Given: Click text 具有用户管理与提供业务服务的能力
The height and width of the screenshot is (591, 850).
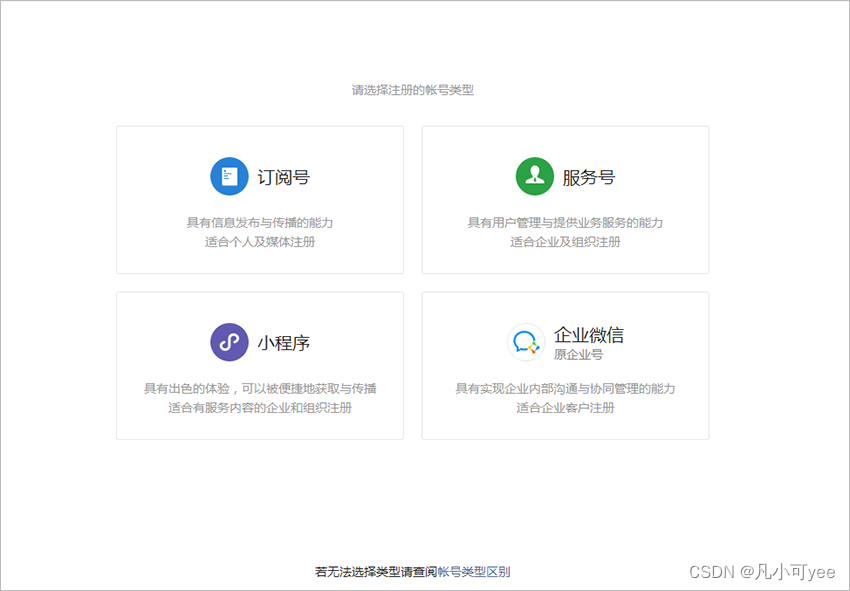Looking at the screenshot, I should [x=565, y=222].
